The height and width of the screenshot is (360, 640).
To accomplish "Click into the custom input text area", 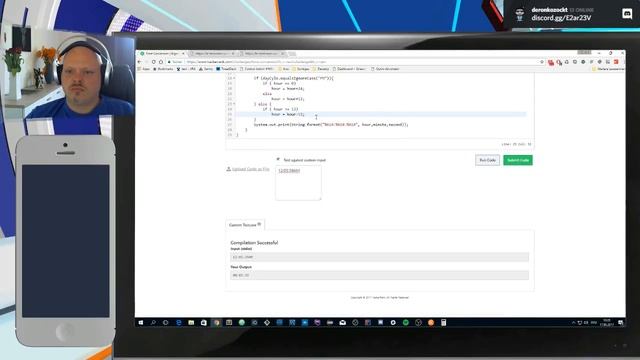I will click(x=298, y=182).
